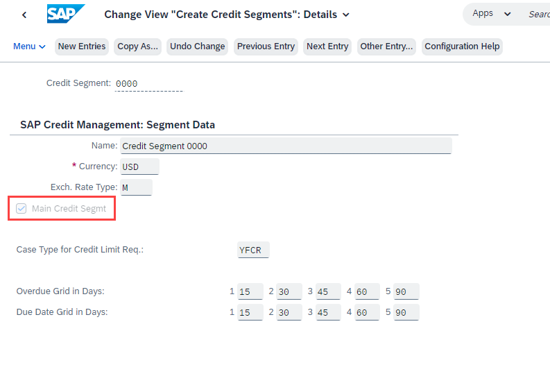The width and height of the screenshot is (550, 392).
Task: Open Configuration Help
Action: (462, 46)
